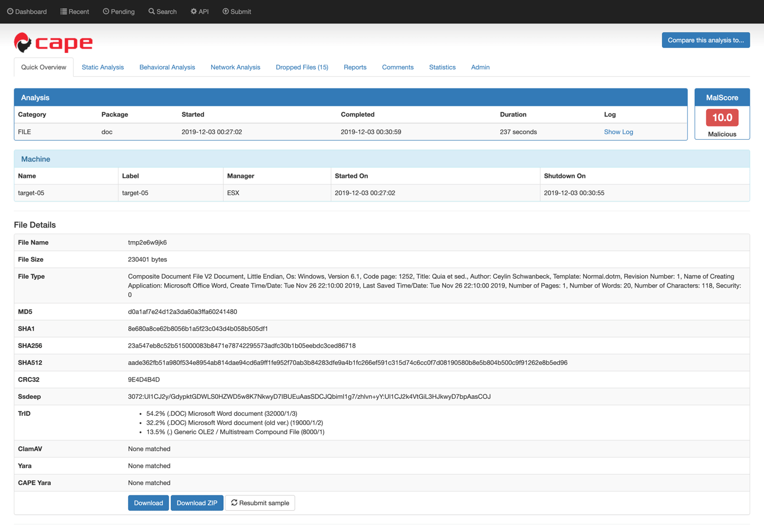
Task: Click MD5 value d0a1af7e24d12a3da60a3ffa60241480
Action: point(182,312)
